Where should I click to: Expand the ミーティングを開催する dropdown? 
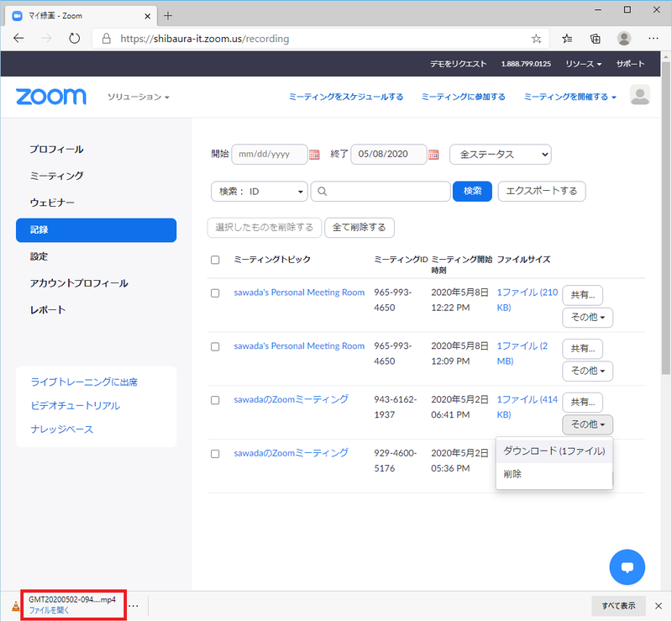(x=570, y=97)
